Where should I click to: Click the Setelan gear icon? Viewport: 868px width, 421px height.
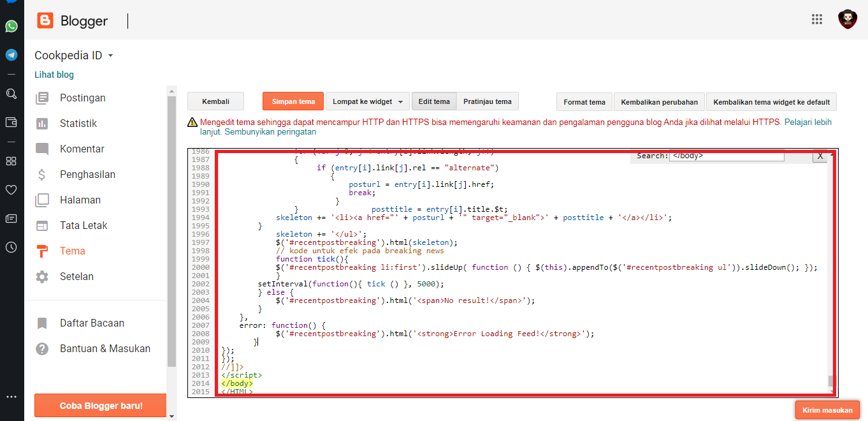(42, 277)
